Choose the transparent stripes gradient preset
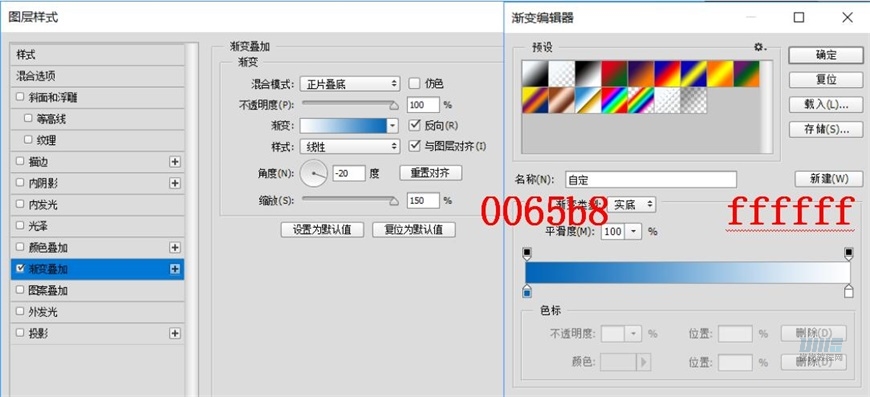This screenshot has height=397, width=870. pos(667,100)
